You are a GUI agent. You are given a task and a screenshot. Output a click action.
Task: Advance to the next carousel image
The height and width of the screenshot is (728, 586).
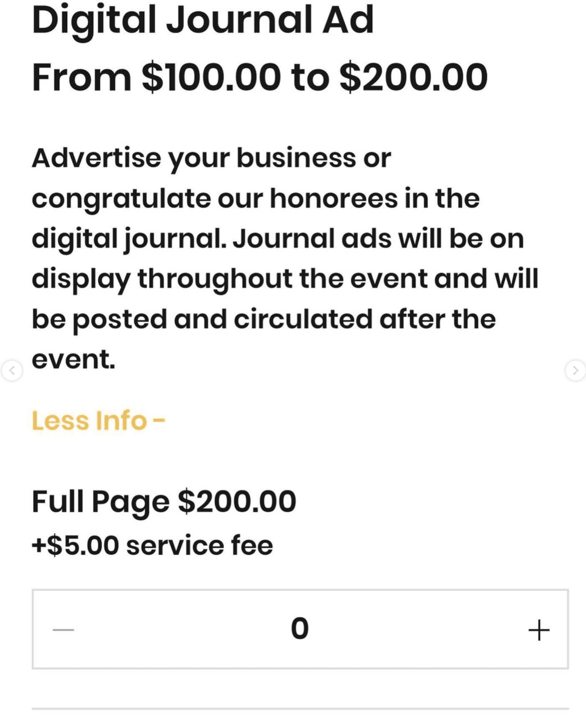(x=575, y=371)
